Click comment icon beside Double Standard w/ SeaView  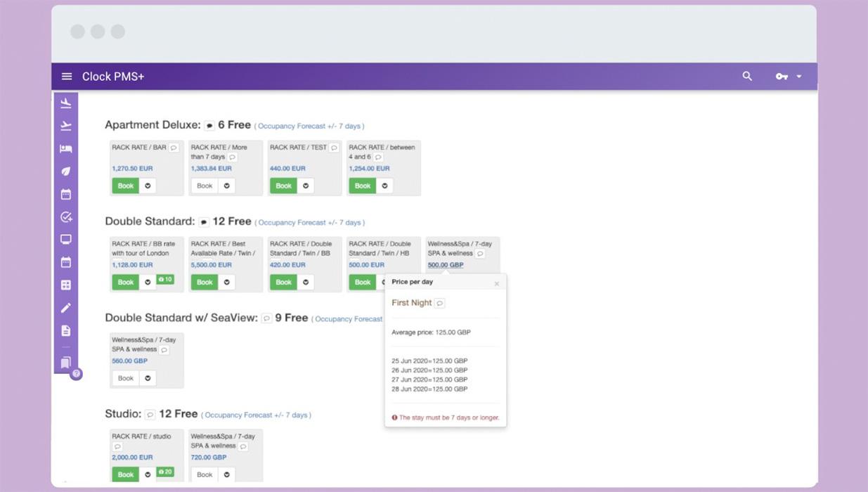[266, 318]
